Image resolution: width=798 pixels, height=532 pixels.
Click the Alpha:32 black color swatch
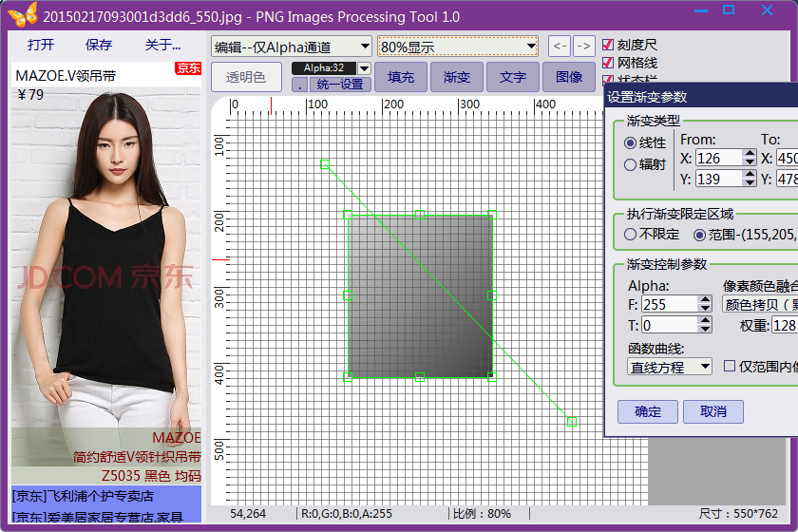tap(331, 68)
